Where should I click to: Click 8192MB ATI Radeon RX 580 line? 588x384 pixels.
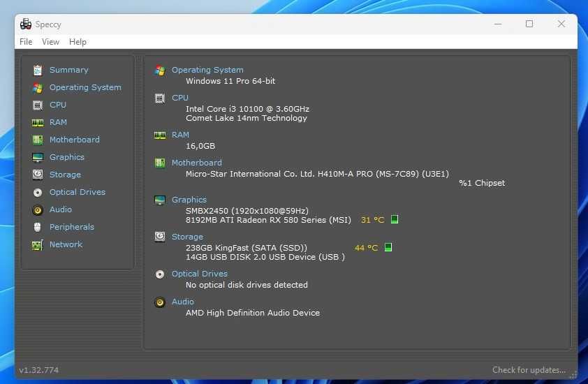coord(268,220)
